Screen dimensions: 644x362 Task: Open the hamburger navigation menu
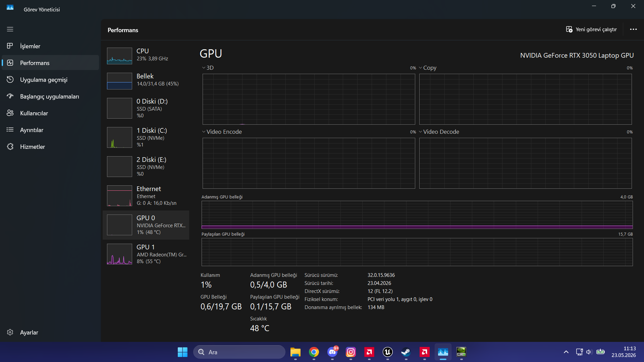10,29
